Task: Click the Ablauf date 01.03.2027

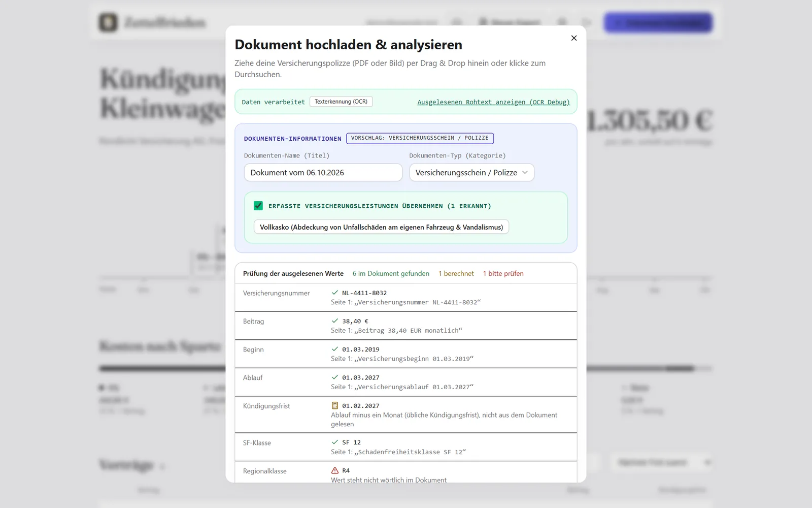Action: tap(361, 378)
